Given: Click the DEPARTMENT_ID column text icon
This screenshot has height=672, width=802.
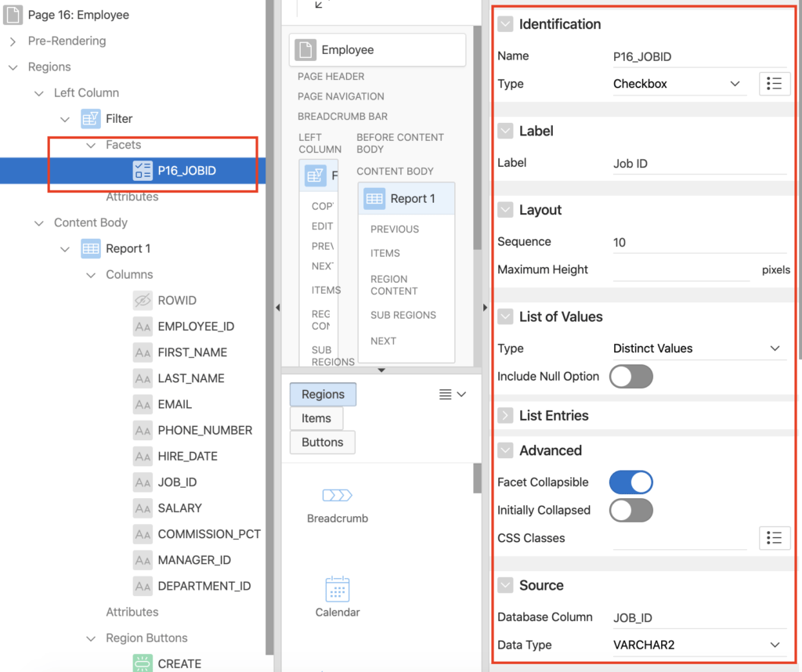Looking at the screenshot, I should point(143,586).
